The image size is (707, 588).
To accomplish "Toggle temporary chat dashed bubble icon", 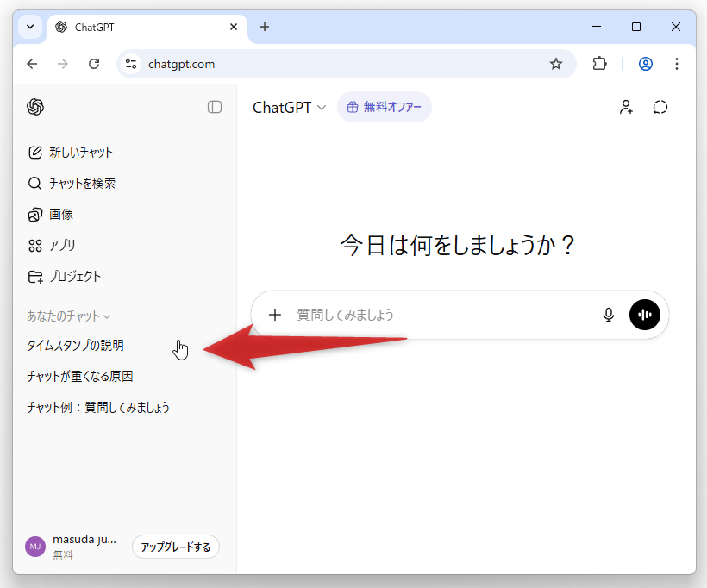I will pyautogui.click(x=660, y=108).
